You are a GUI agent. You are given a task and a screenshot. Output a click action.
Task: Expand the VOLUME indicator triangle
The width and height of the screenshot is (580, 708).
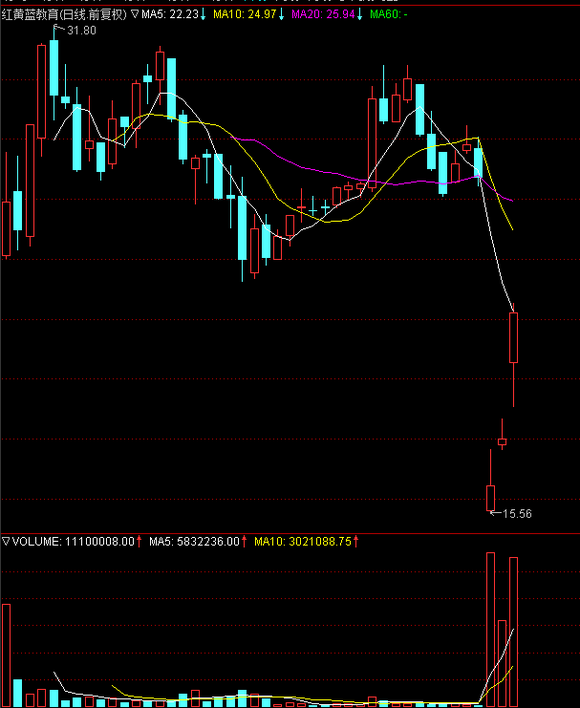point(6,541)
